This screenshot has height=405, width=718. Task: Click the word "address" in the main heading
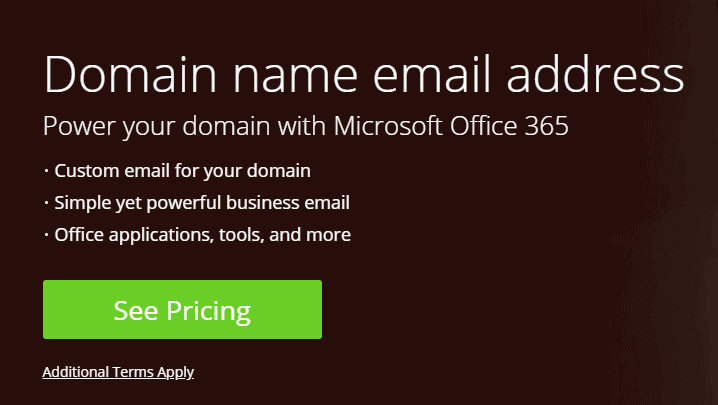pos(602,77)
